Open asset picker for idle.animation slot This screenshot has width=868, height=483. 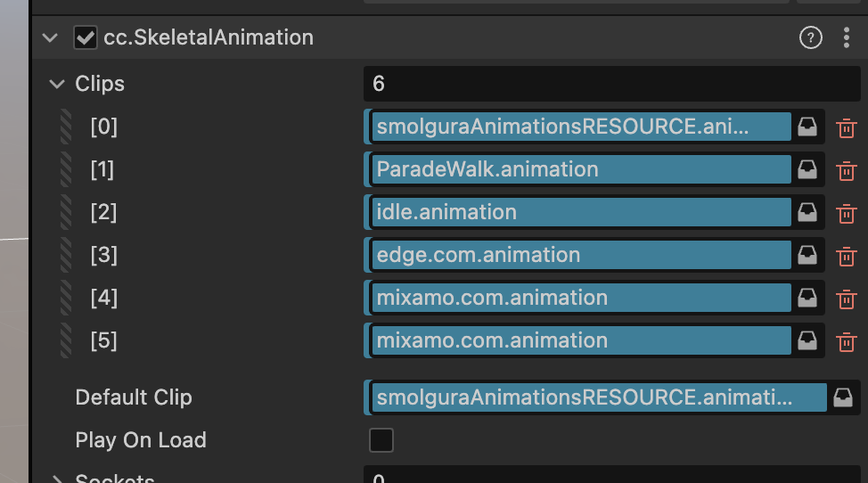(807, 212)
